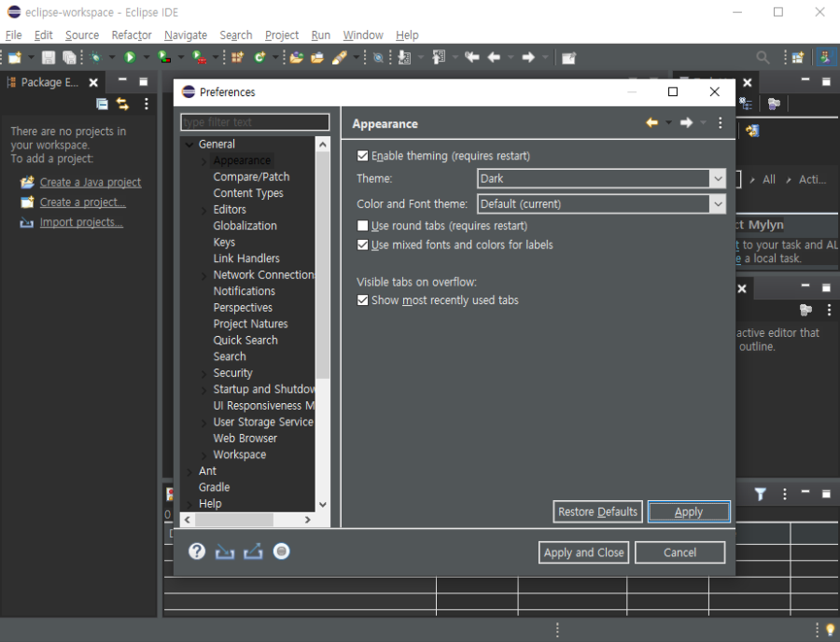840x642 pixels.
Task: Expand the Workspace tree node
Action: point(203,455)
